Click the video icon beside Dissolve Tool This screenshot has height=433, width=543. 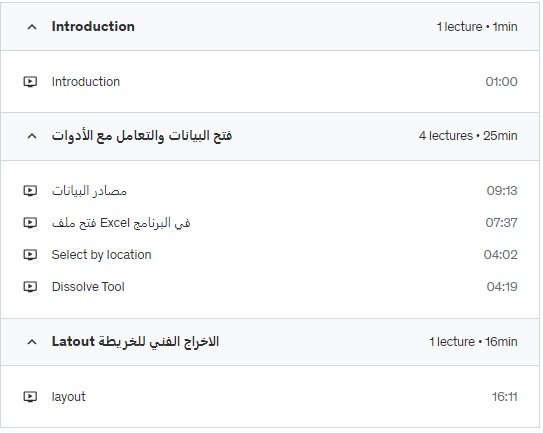point(30,287)
